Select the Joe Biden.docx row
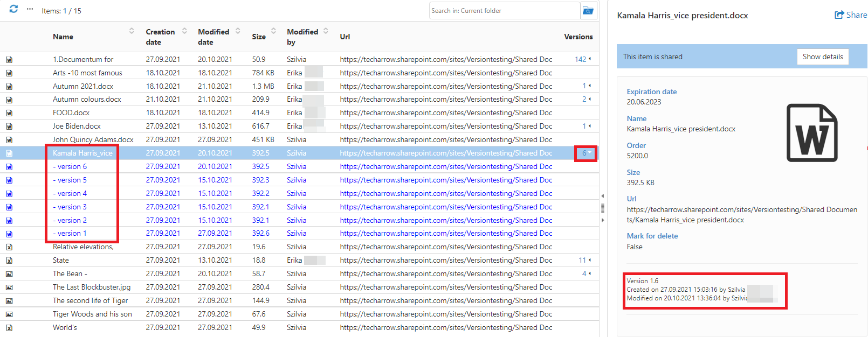 click(x=77, y=127)
